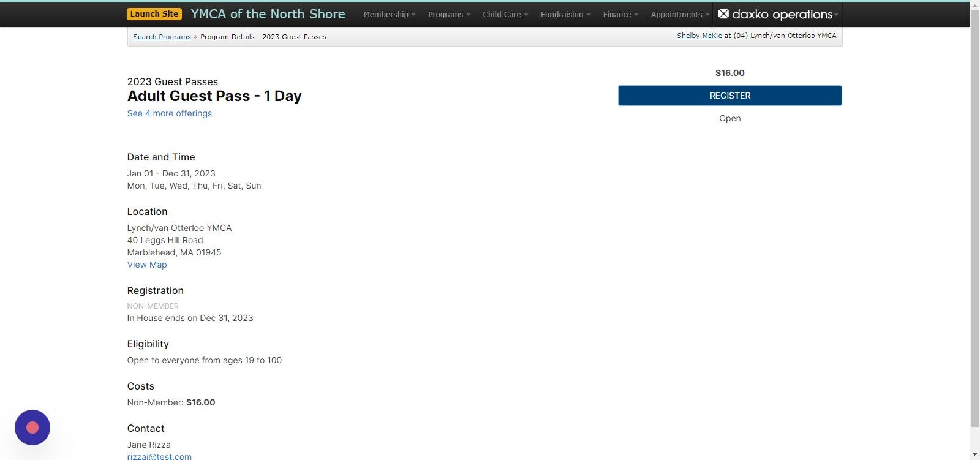Click the rizzaj@test.com email link
Screen dimensions: 980x460
(159, 456)
